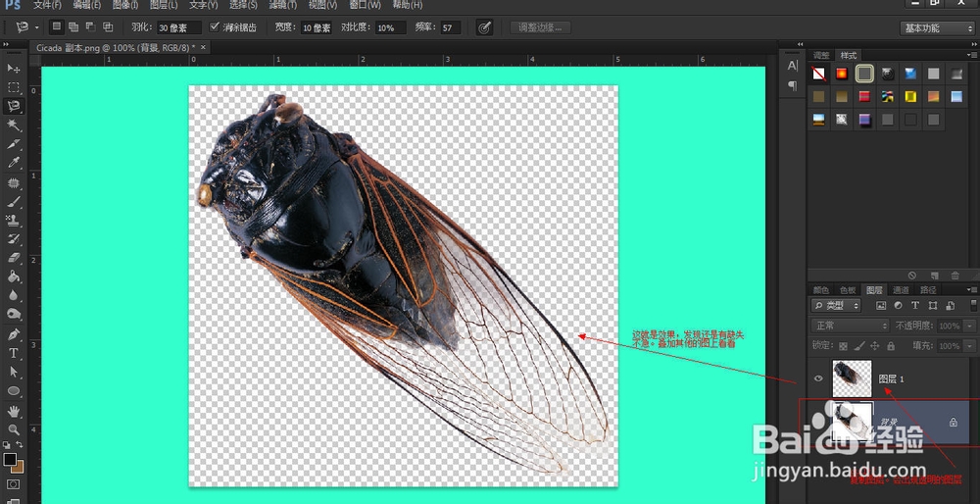The image size is (980, 504).
Task: Toggle lock image pixels brush icon
Action: click(859, 345)
